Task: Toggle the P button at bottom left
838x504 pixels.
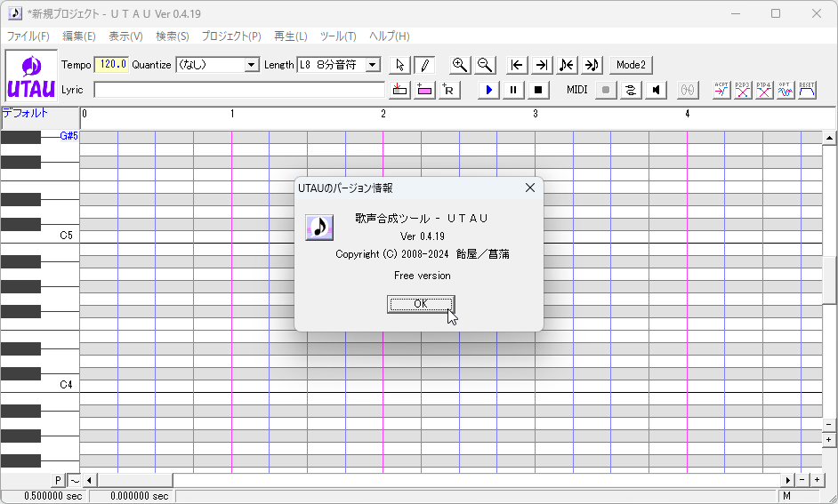Action: (x=58, y=481)
